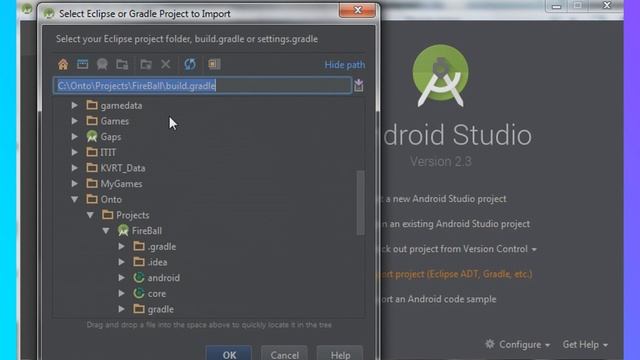Viewport: 640px width, 360px height.
Task: Collapse the Onto folder
Action: coord(75,200)
